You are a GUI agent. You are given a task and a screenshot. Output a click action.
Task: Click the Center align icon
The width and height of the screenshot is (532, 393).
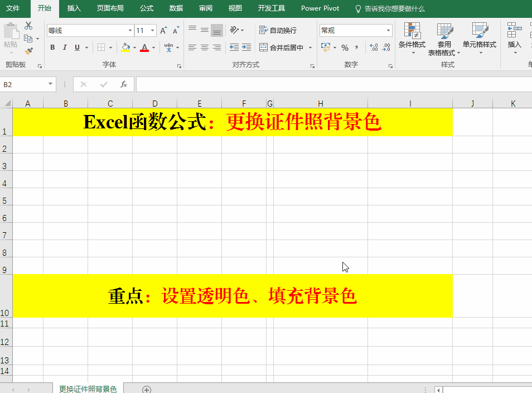click(x=205, y=47)
